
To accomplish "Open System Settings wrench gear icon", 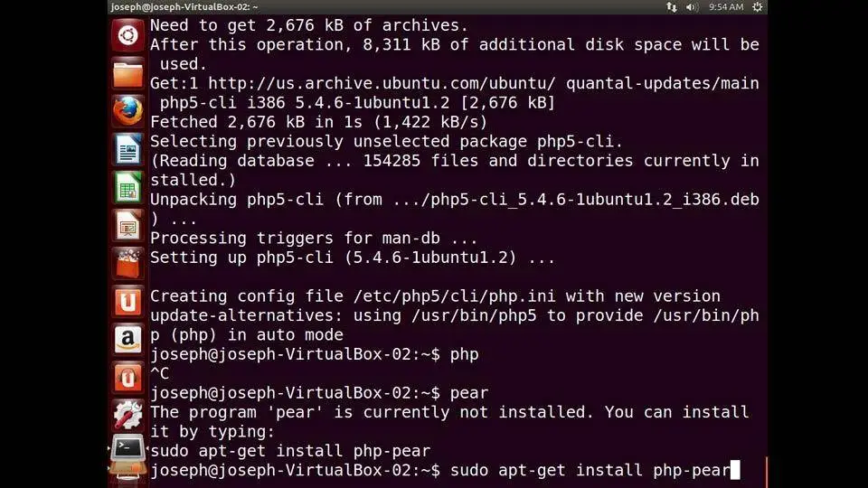I will pos(127,415).
